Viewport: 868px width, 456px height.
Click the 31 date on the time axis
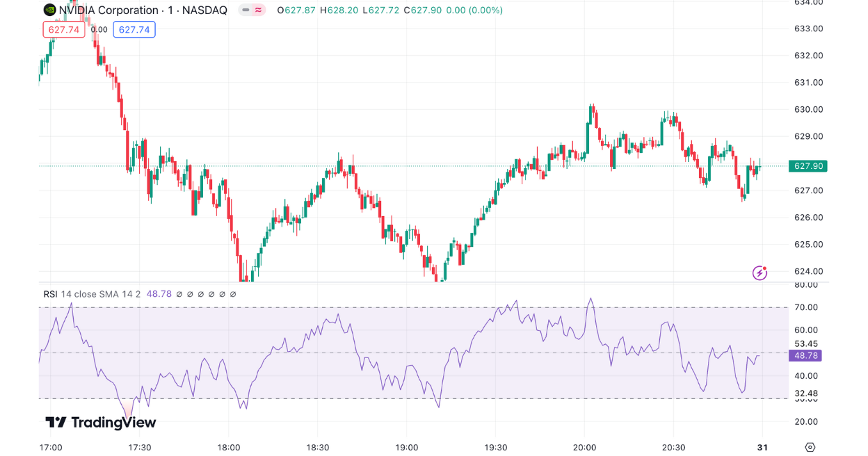click(x=762, y=448)
